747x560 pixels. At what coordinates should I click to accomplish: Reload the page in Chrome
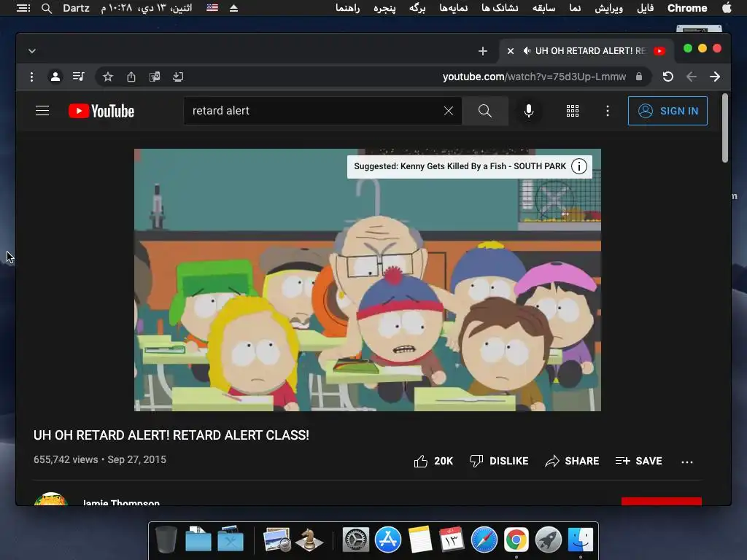pos(668,77)
